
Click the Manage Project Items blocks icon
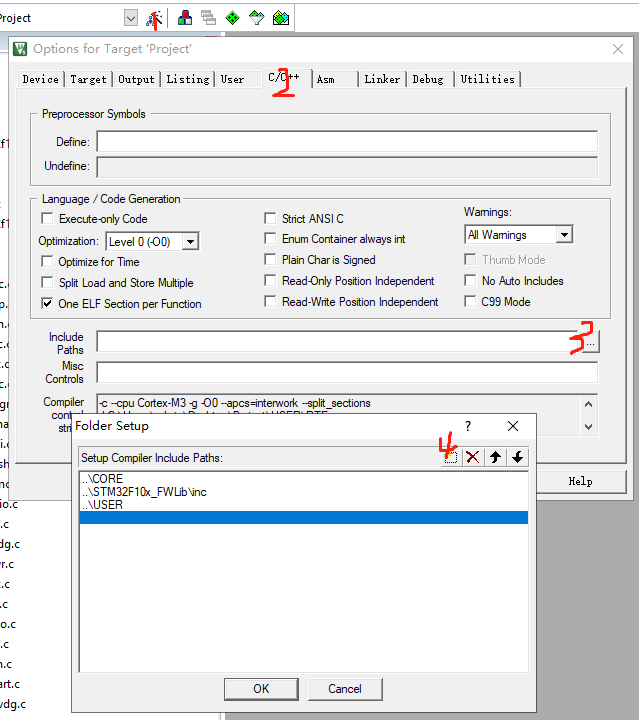(185, 18)
